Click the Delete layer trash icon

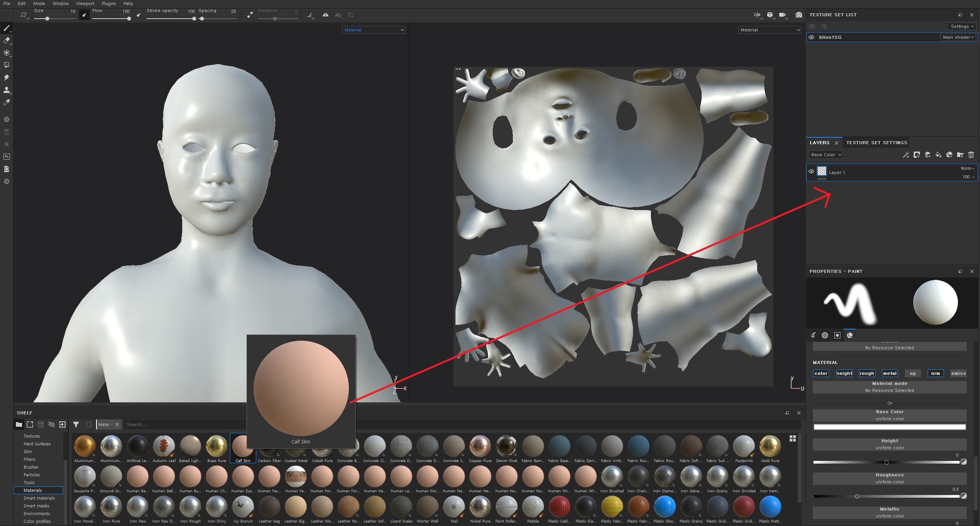tap(971, 155)
